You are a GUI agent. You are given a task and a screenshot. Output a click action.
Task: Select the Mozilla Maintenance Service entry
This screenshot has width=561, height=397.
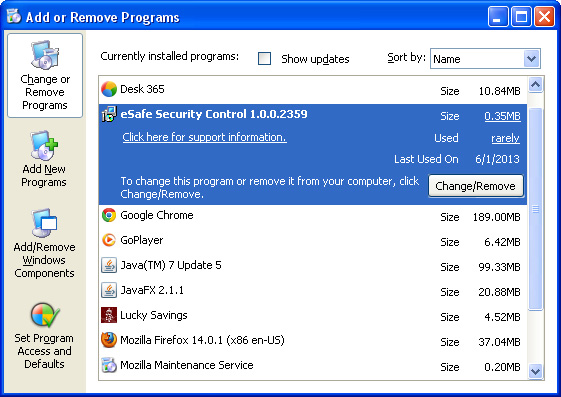[313, 366]
